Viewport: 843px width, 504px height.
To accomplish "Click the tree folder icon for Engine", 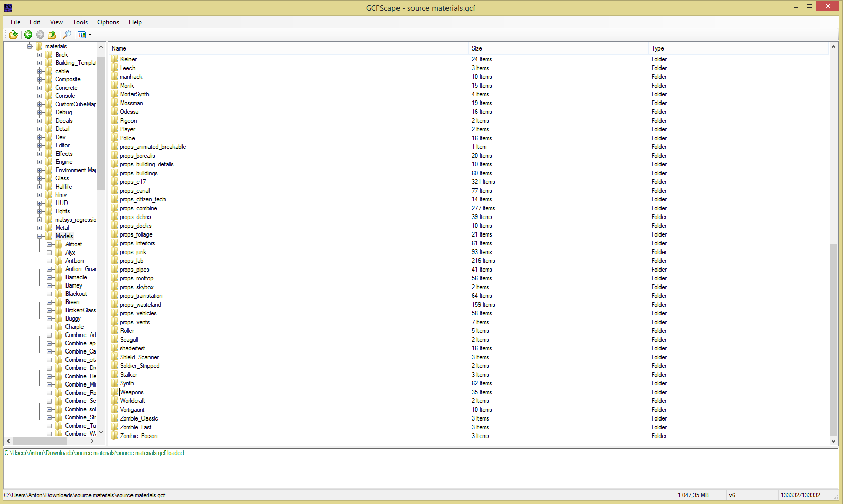I will [49, 162].
